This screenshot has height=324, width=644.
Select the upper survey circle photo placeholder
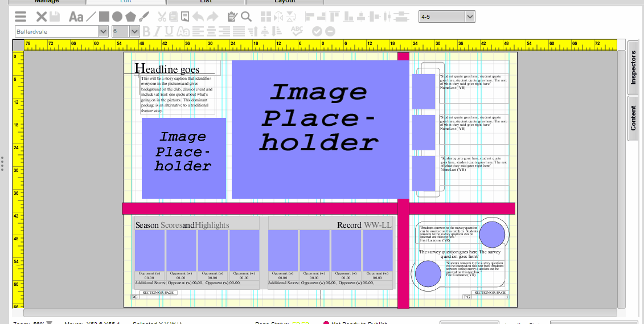[492, 234]
